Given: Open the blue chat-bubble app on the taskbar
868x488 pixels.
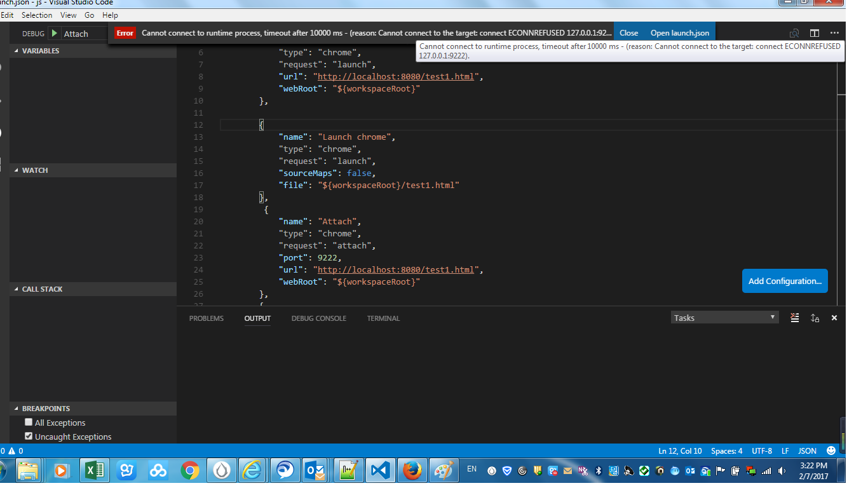Looking at the screenshot, I should (285, 471).
